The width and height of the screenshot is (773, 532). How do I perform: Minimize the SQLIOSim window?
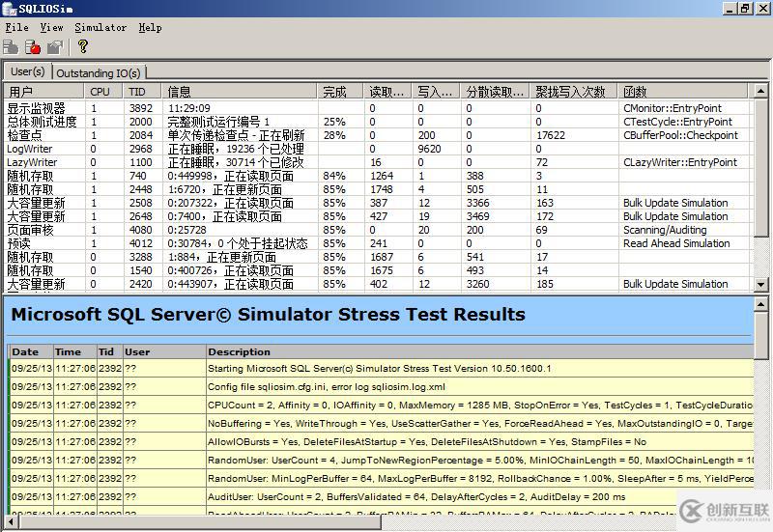730,8
